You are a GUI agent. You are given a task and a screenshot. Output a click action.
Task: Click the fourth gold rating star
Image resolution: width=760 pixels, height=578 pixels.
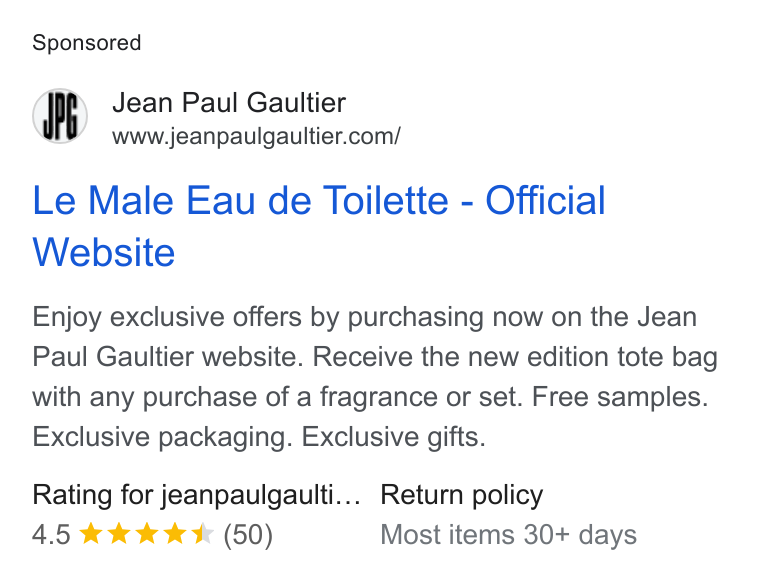point(174,534)
